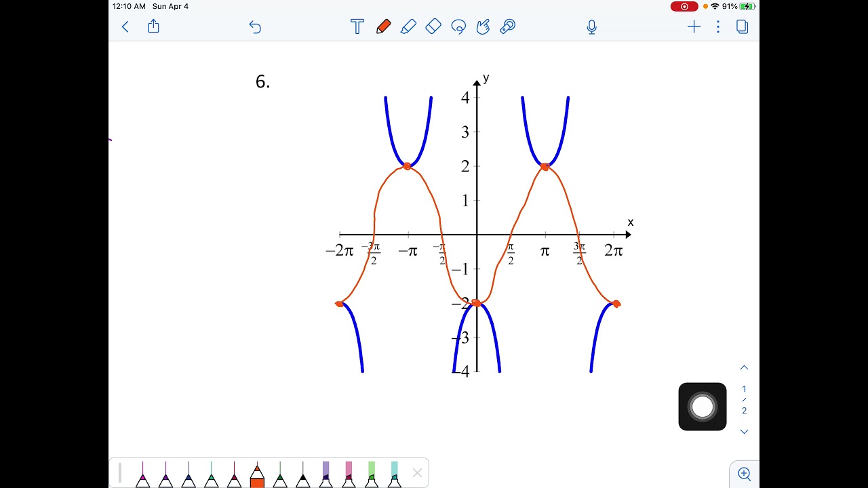Choose the aqua highlighter preset

[395, 474]
